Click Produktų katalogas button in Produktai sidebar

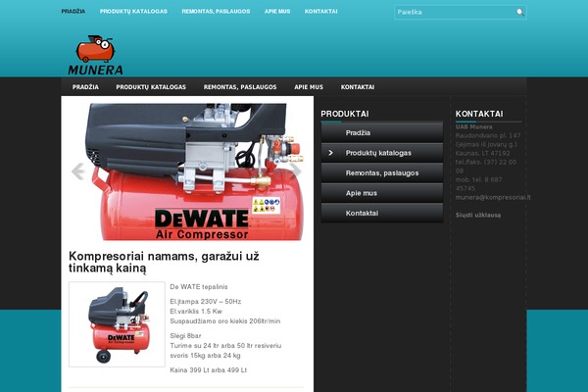[x=382, y=153]
